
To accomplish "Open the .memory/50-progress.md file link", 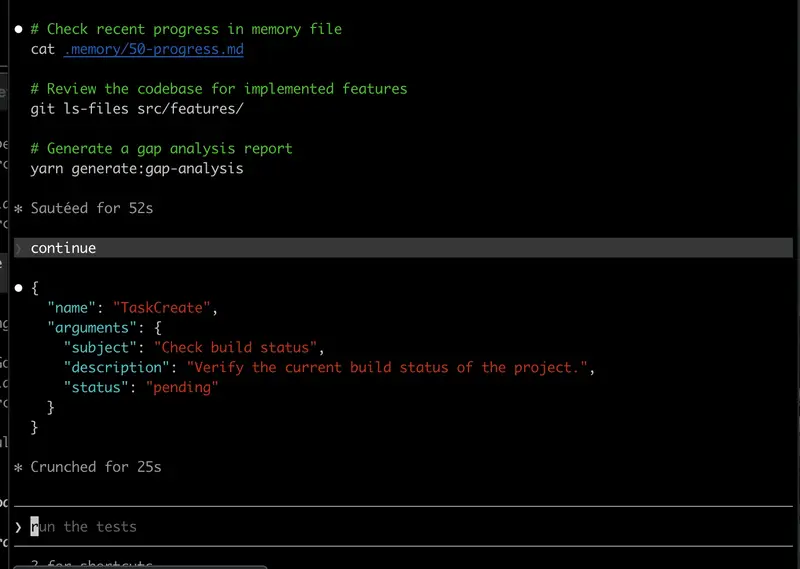I will [x=154, y=50].
